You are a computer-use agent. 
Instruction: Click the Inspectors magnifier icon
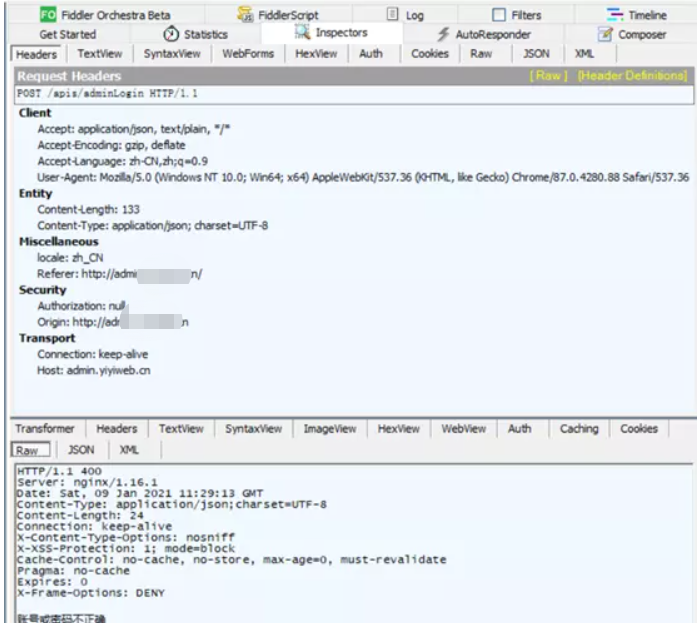303,32
